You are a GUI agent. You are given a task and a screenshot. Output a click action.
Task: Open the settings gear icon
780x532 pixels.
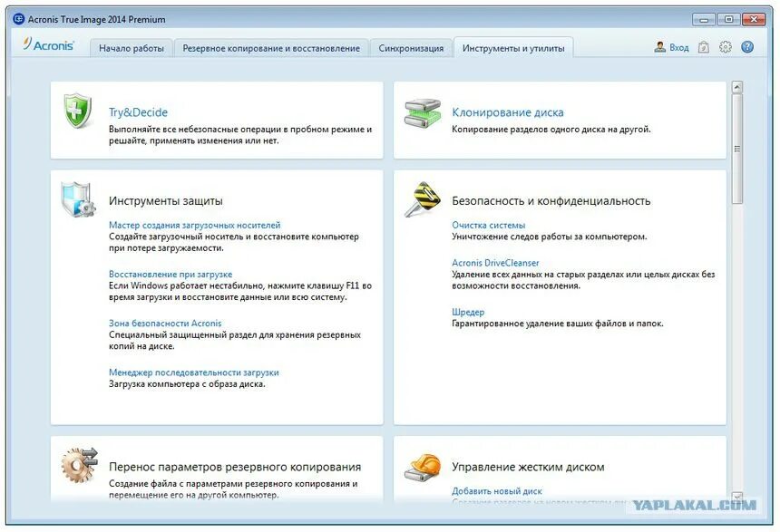tap(726, 47)
